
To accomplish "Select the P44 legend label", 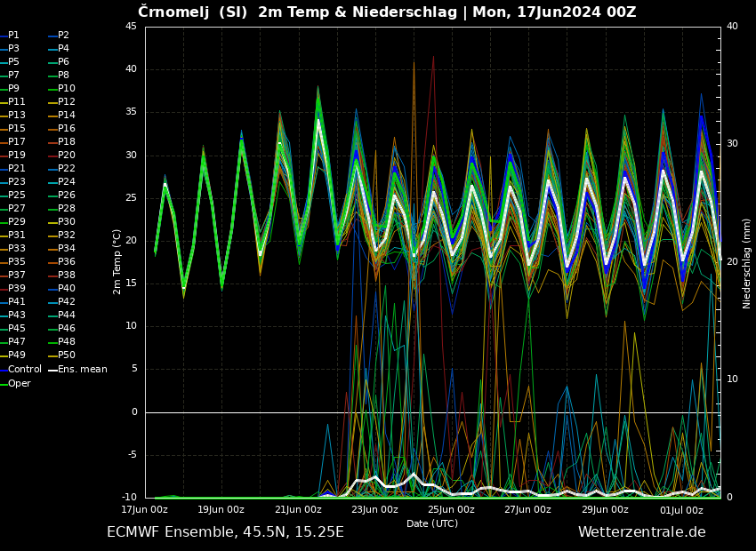I will (x=66, y=315).
